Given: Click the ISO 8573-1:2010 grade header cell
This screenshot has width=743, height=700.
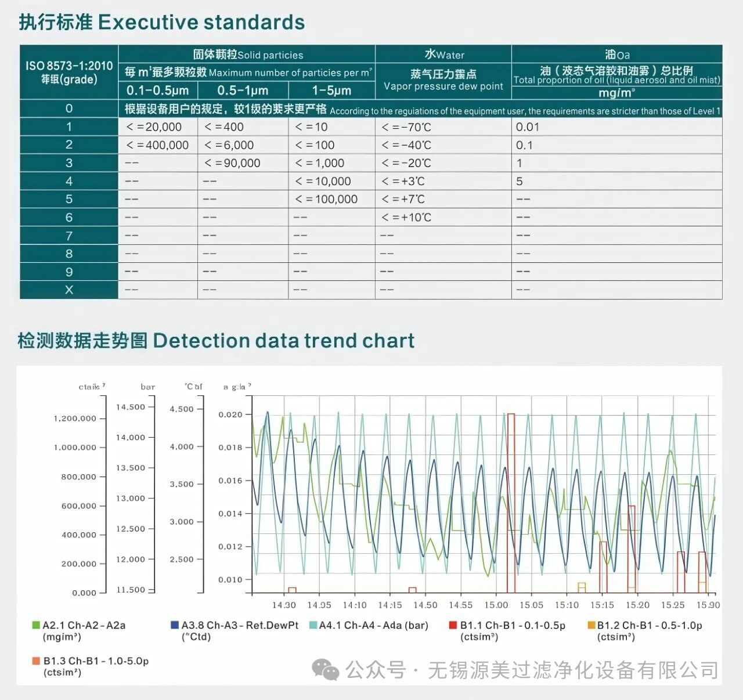Looking at the screenshot, I should click(69, 72).
